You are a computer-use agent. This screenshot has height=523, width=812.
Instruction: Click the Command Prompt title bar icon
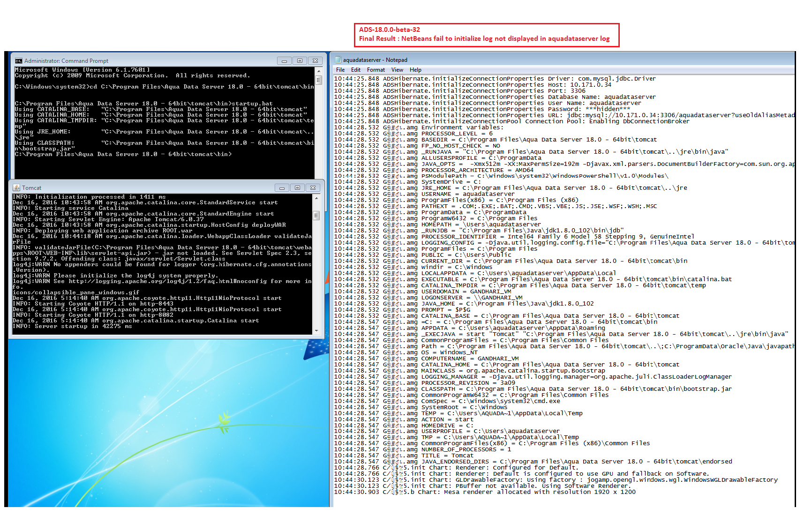coord(19,61)
